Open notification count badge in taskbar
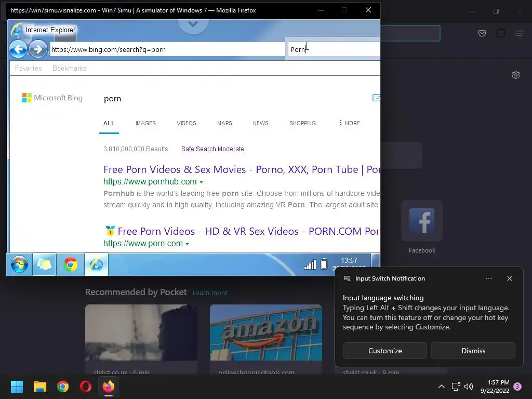Image resolution: width=532 pixels, height=399 pixels. 517,387
